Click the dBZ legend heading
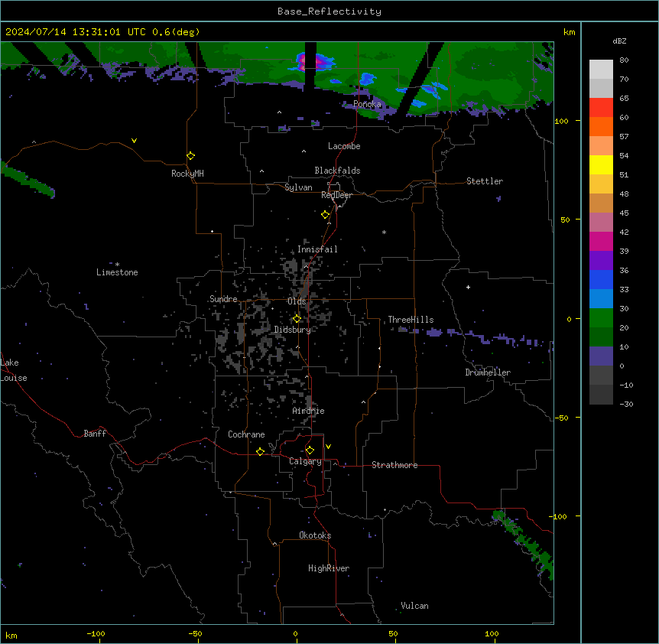This screenshot has height=644, width=659. pyautogui.click(x=619, y=41)
